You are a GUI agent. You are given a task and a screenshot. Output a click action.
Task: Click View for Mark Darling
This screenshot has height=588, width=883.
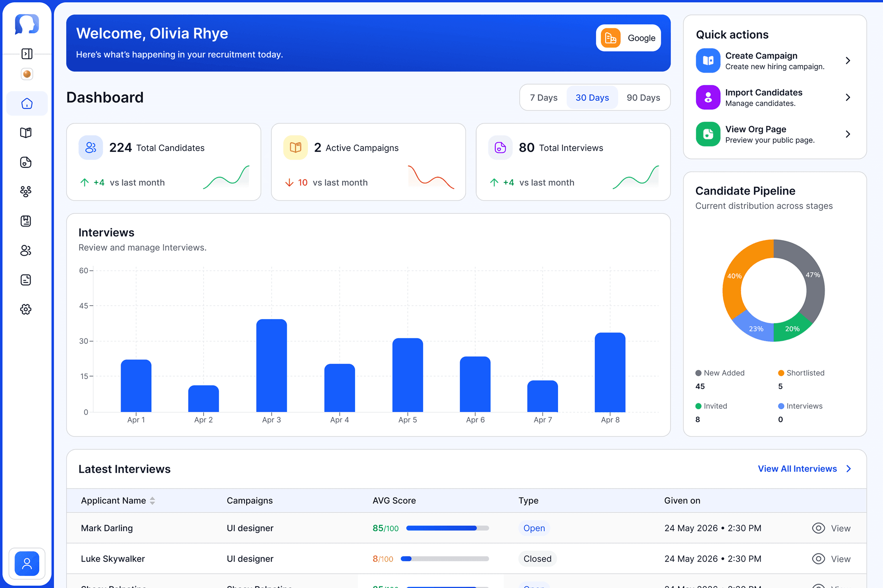tap(840, 528)
